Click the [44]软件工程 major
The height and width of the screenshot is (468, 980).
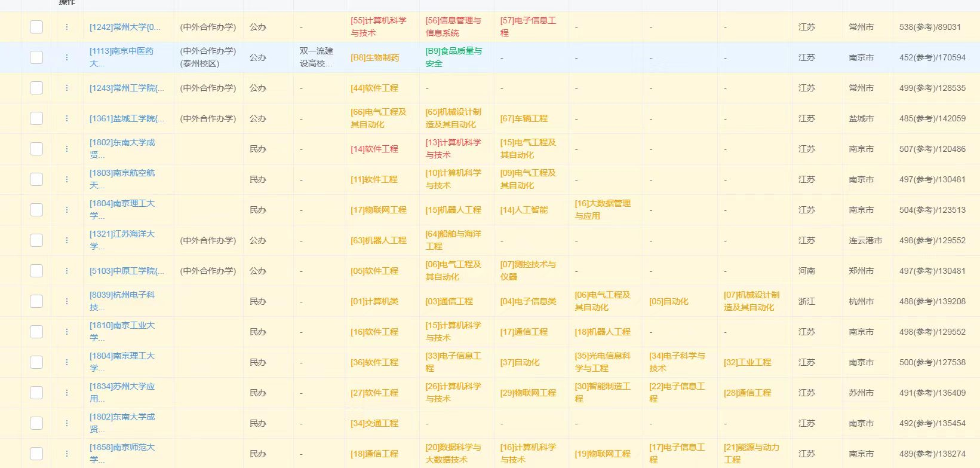point(374,88)
